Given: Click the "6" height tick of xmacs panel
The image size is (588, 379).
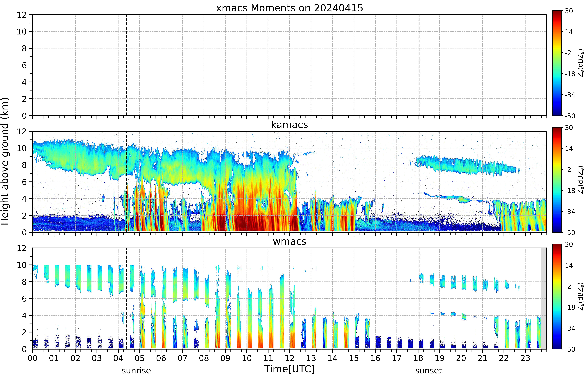Looking at the screenshot, I should [24, 65].
